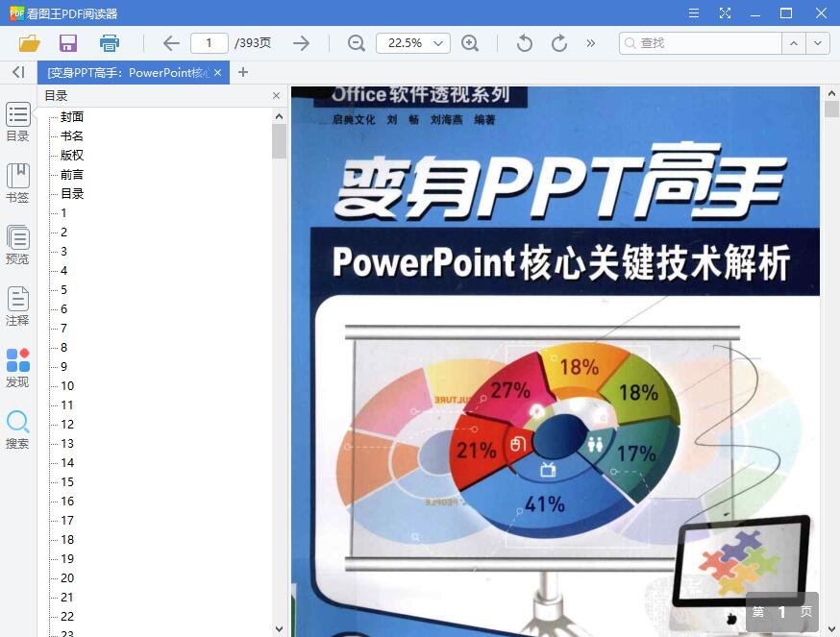The image size is (840, 637).
Task: Enter fullscreen mode from title bar
Action: (x=725, y=13)
